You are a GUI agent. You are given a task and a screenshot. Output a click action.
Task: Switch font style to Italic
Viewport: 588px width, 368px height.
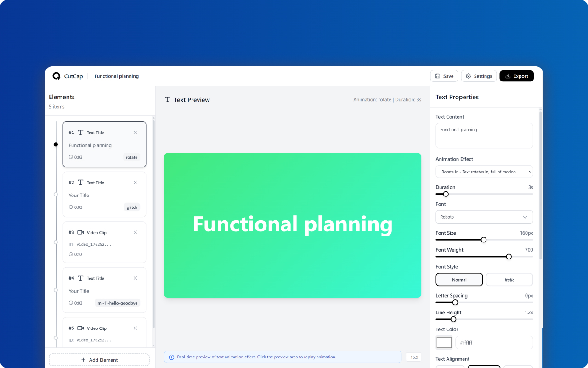(509, 279)
